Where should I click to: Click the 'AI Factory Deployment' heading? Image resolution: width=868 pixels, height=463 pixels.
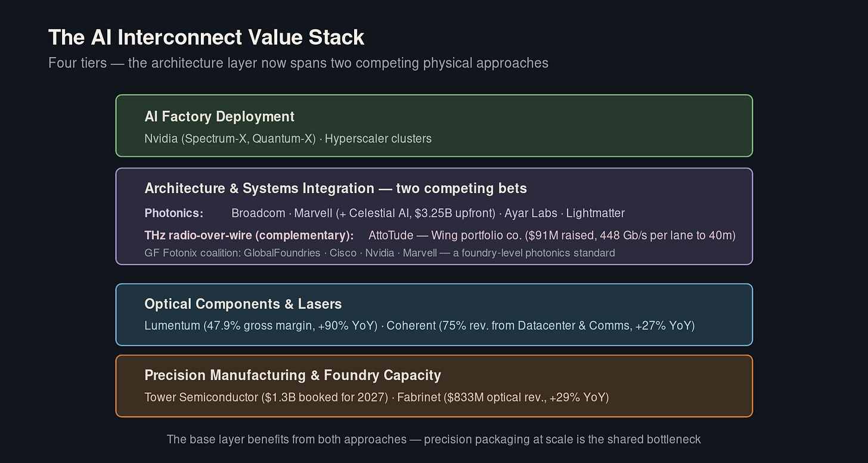(219, 117)
